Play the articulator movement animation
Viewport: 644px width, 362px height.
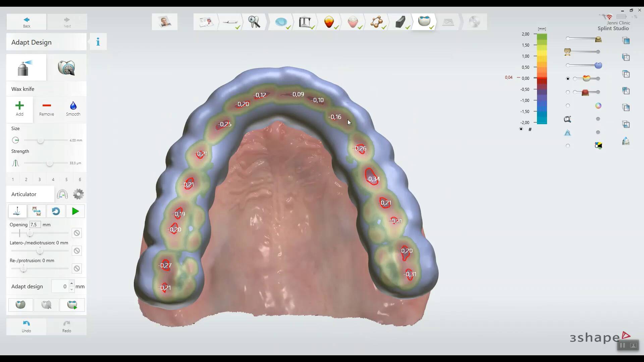coord(75,212)
